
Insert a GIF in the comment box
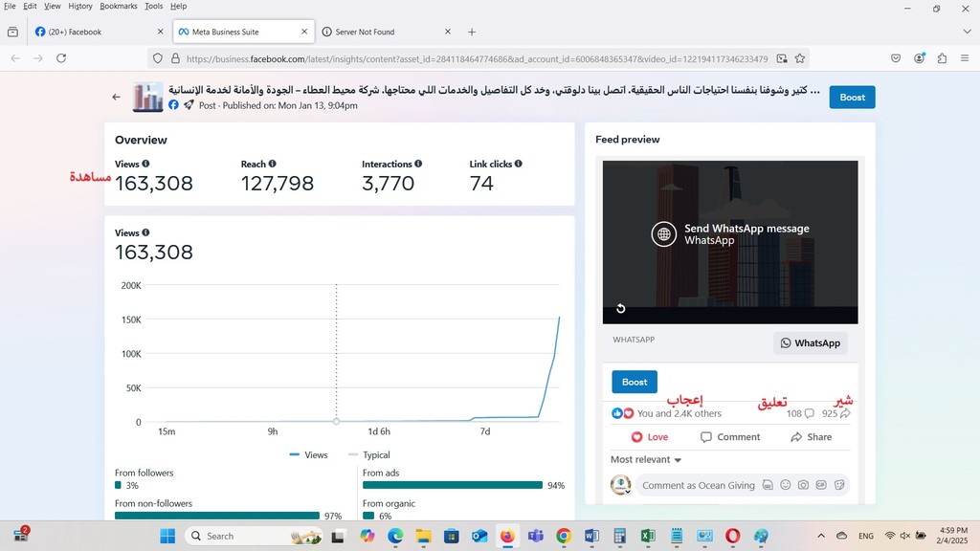coord(821,485)
